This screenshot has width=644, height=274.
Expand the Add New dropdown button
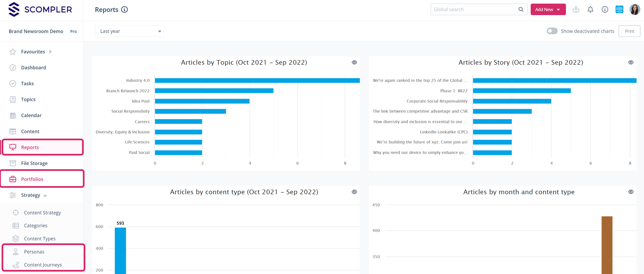[548, 9]
